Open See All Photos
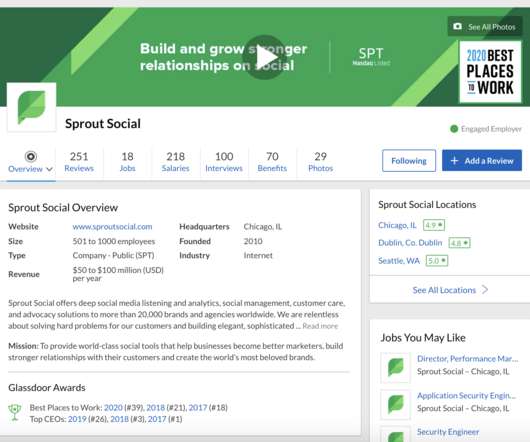 [x=485, y=27]
